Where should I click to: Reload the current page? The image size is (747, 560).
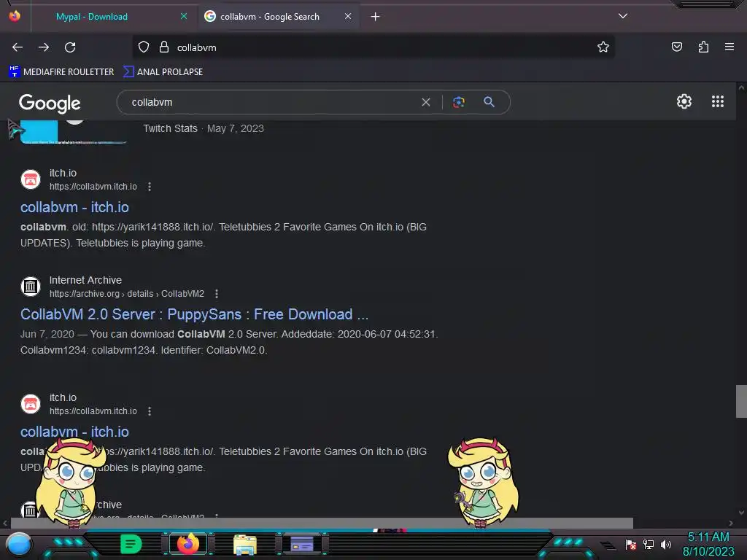[x=70, y=47]
